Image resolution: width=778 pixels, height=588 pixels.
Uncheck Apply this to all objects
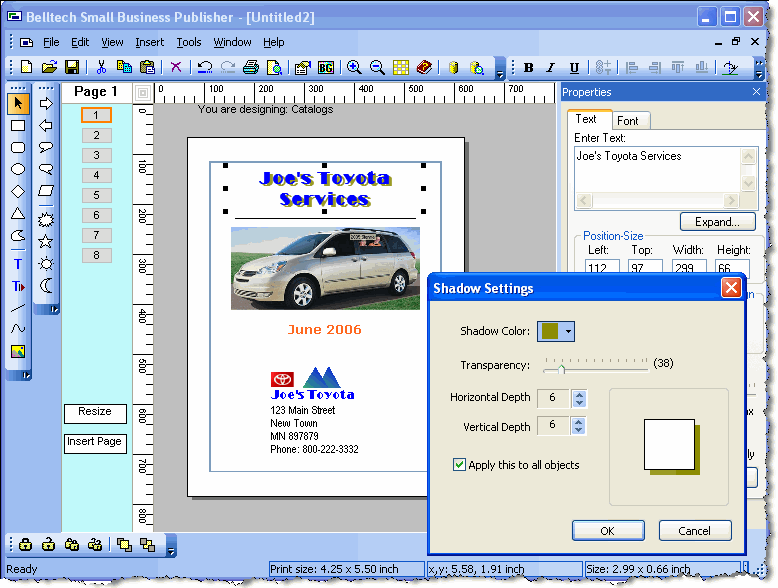[x=460, y=465]
